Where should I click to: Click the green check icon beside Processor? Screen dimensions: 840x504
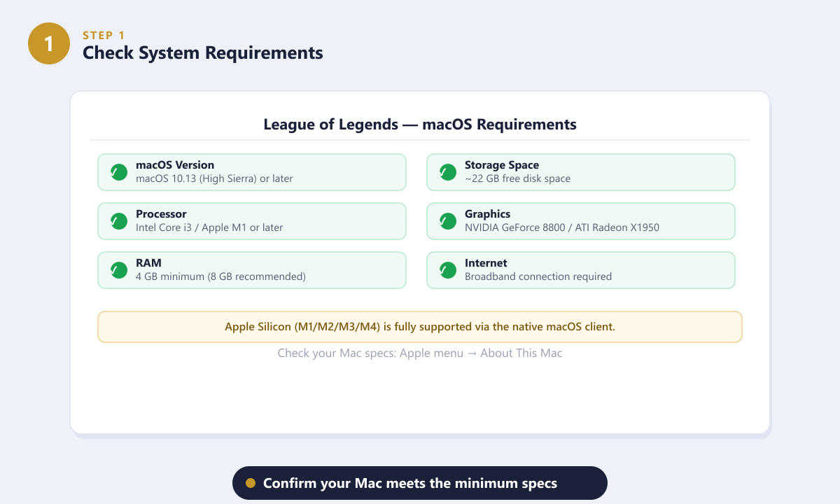point(118,221)
